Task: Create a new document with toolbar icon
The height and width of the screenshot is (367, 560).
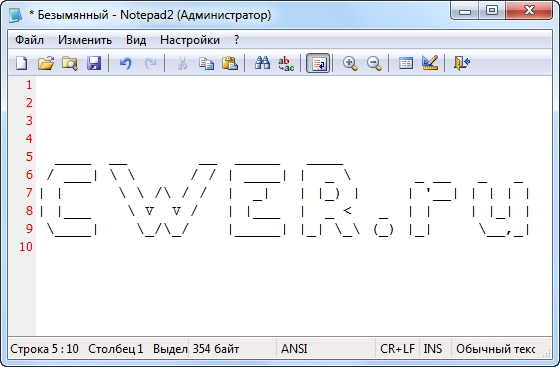Action: point(22,63)
